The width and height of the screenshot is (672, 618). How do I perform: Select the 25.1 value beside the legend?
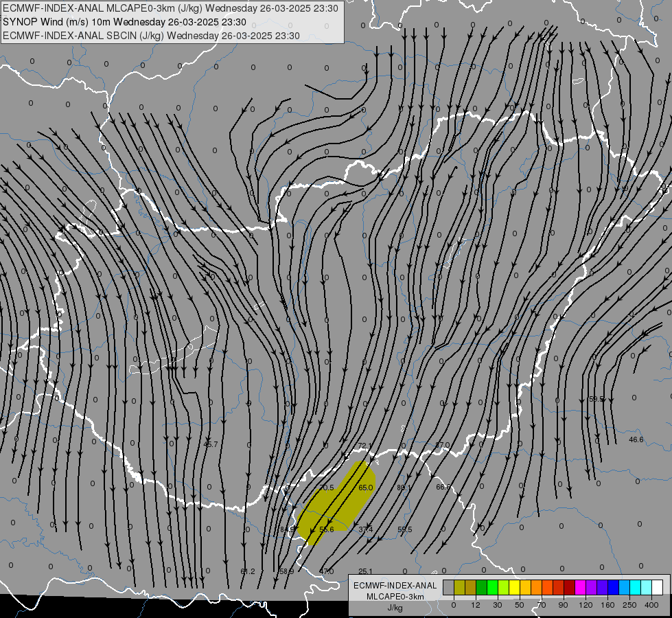pos(365,571)
